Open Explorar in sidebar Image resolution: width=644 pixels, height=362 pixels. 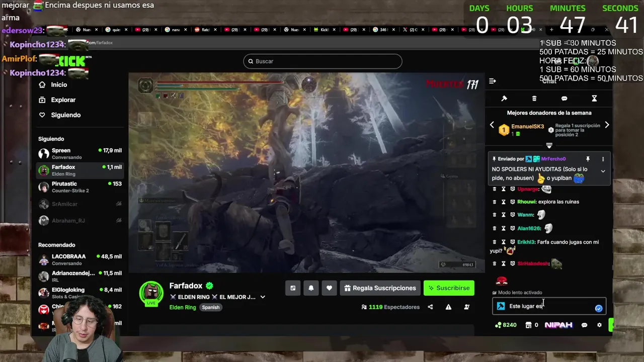63,100
